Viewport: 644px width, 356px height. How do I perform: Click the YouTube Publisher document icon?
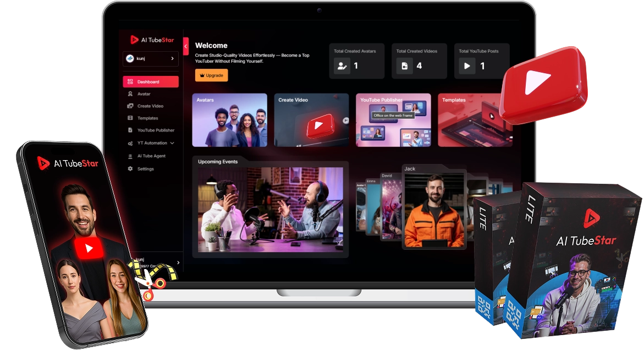[130, 130]
